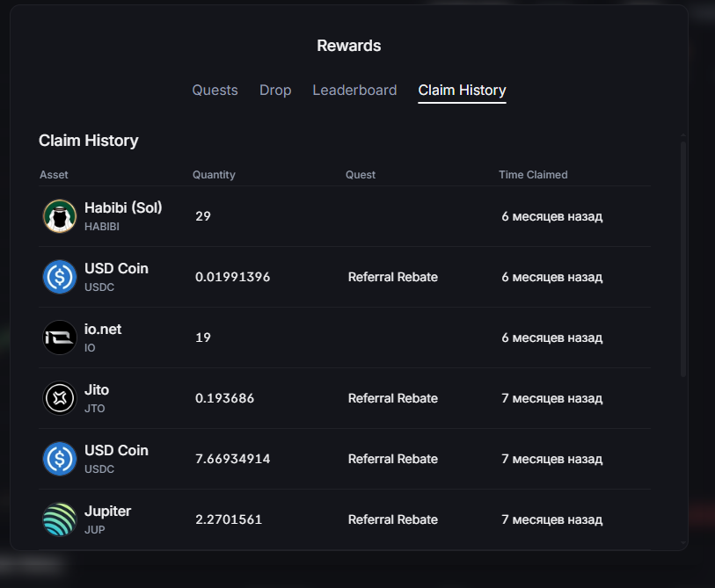Click the Habibi (Sol) token icon
The image size is (715, 588).
pyautogui.click(x=60, y=216)
